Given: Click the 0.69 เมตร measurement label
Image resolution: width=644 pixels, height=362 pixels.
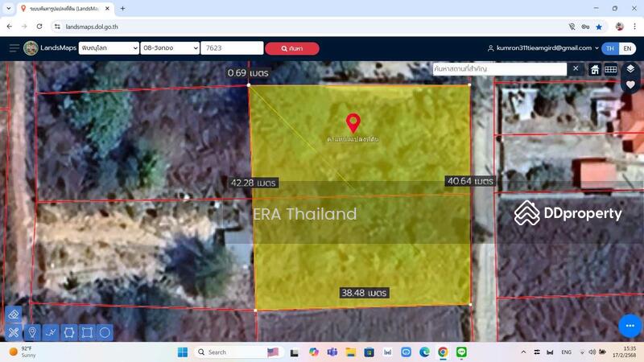Looking at the screenshot, I should pos(248,73).
